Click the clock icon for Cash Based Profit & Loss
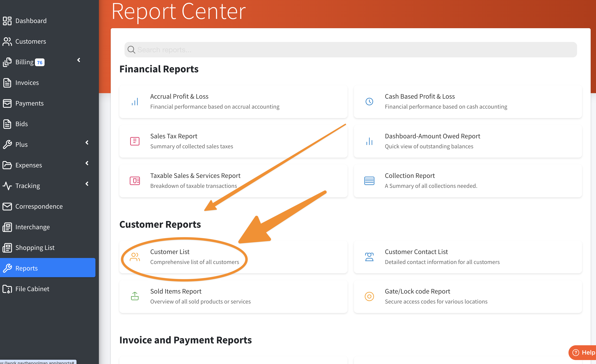 pos(369,102)
